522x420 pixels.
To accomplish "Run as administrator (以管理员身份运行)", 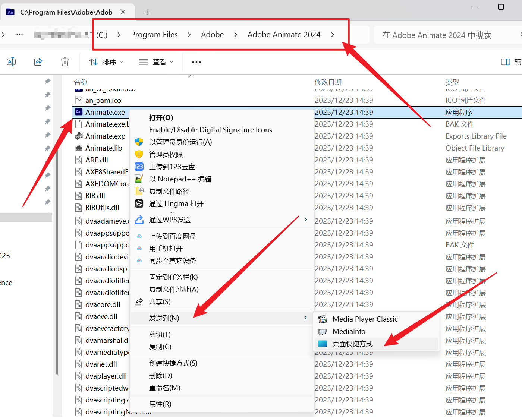I will pos(180,142).
